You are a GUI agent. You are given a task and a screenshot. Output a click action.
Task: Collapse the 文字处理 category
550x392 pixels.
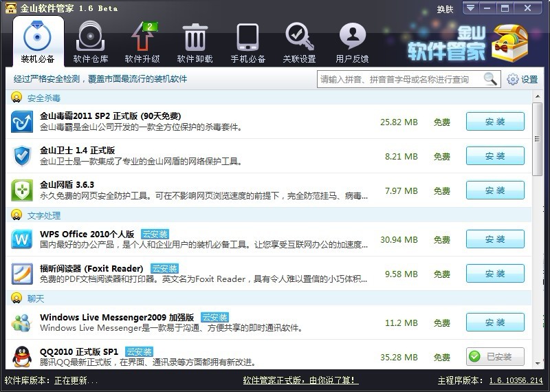[x=16, y=215]
